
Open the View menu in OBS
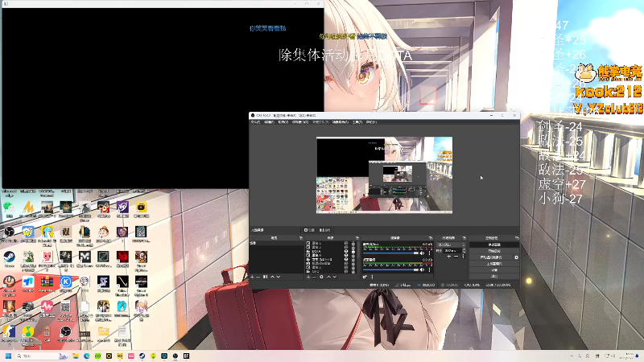283,122
